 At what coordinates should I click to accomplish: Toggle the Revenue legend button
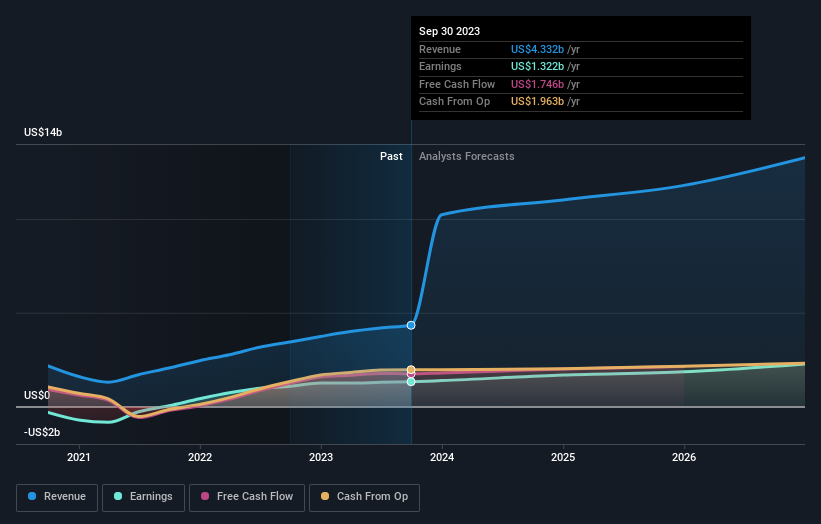click(57, 497)
